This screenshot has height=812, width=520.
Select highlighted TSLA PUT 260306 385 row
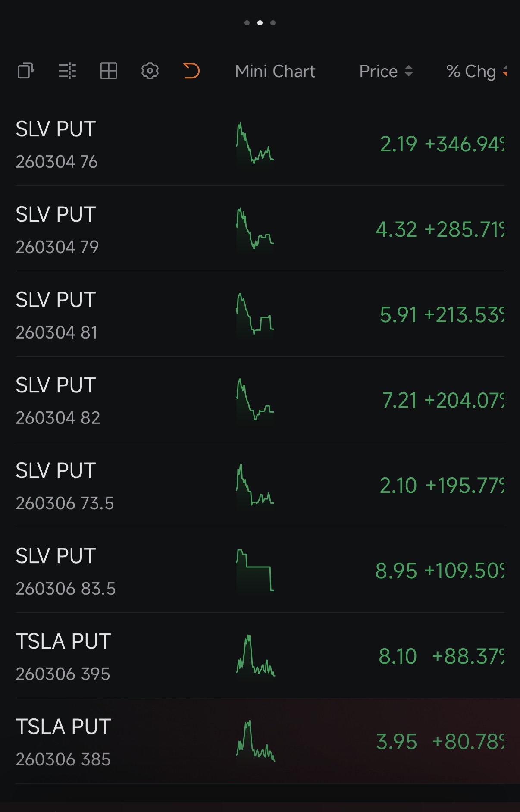point(260,741)
